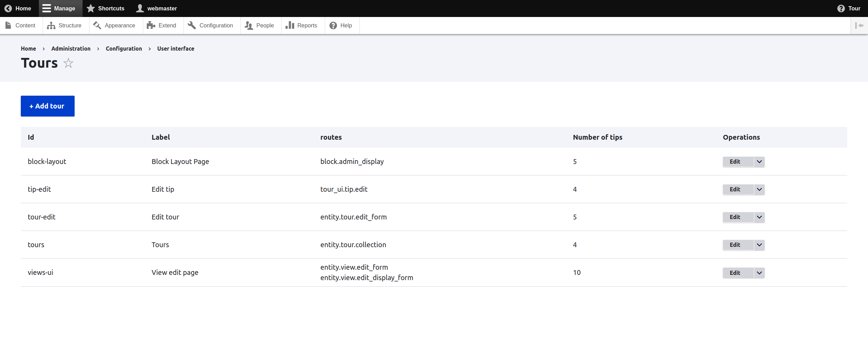The height and width of the screenshot is (338, 868).
Task: Follow the User interface breadcrumb link
Action: coord(176,49)
